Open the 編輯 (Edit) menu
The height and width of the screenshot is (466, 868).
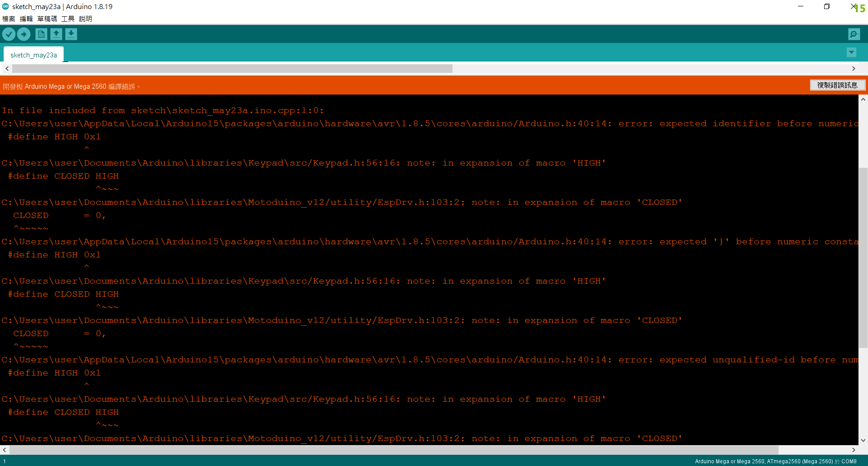[x=26, y=19]
